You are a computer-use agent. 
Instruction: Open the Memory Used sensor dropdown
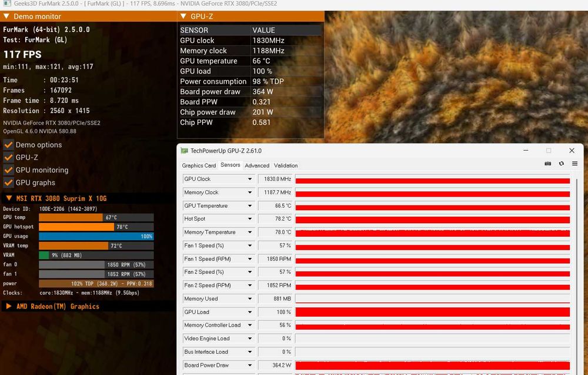tap(250, 299)
